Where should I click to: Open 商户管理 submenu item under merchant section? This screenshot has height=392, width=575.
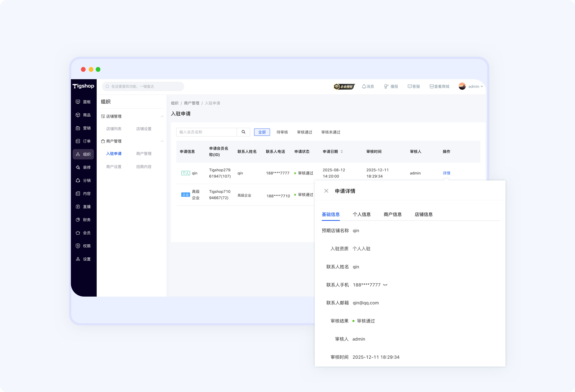click(144, 153)
